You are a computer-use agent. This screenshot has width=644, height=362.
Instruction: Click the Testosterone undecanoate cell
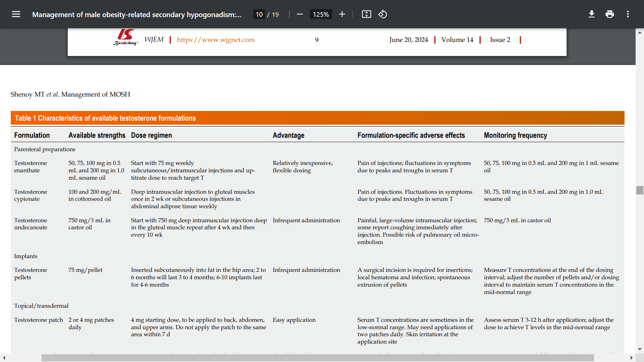pyautogui.click(x=31, y=224)
